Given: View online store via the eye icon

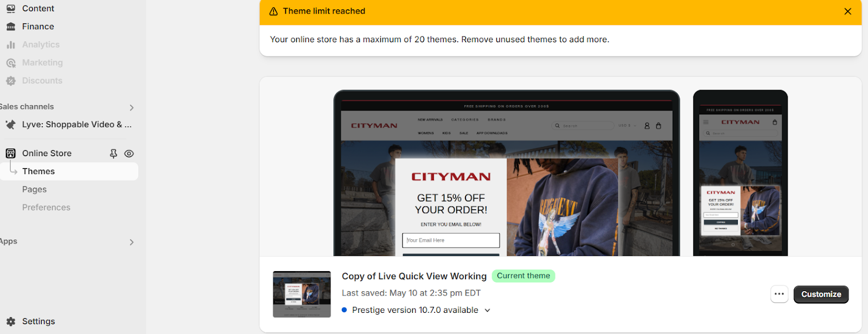Looking at the screenshot, I should coord(129,154).
